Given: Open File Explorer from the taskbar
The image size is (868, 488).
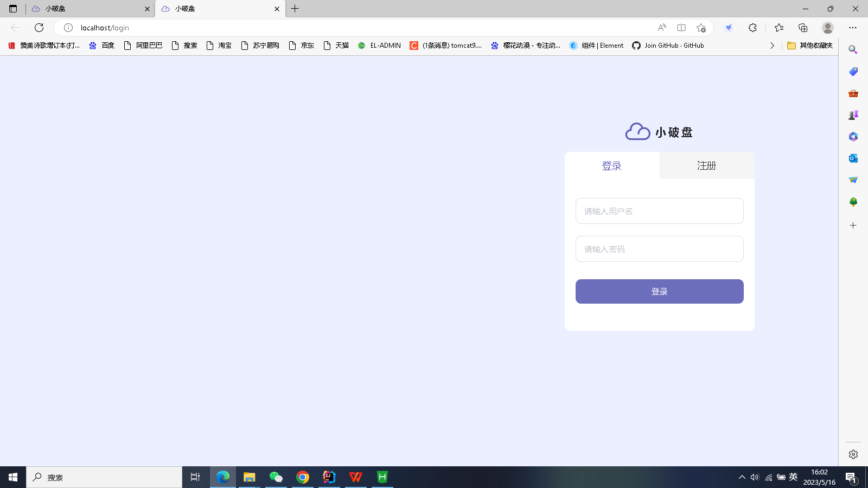Looking at the screenshot, I should click(250, 477).
